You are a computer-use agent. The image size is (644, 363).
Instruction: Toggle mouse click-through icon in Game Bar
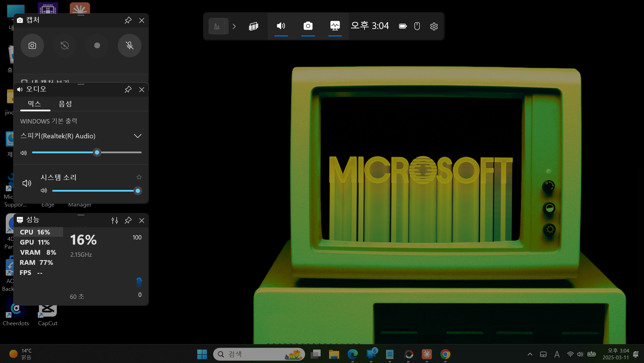click(x=417, y=26)
